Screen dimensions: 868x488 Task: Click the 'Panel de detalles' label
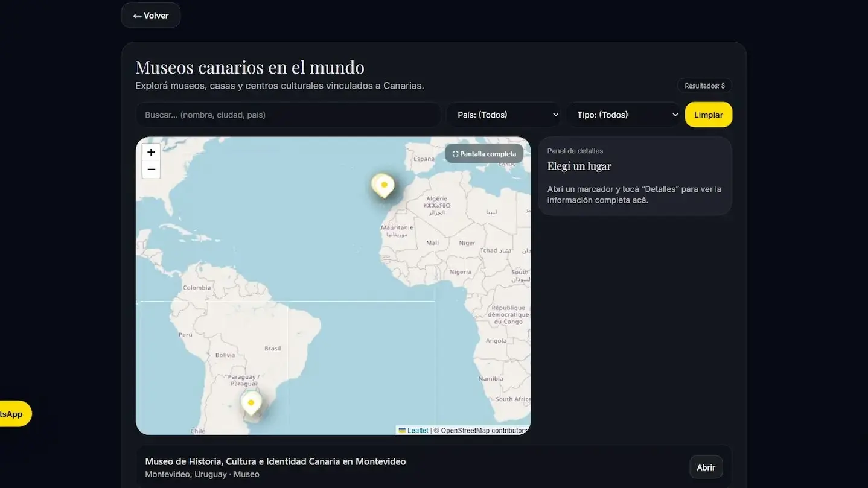coord(575,151)
